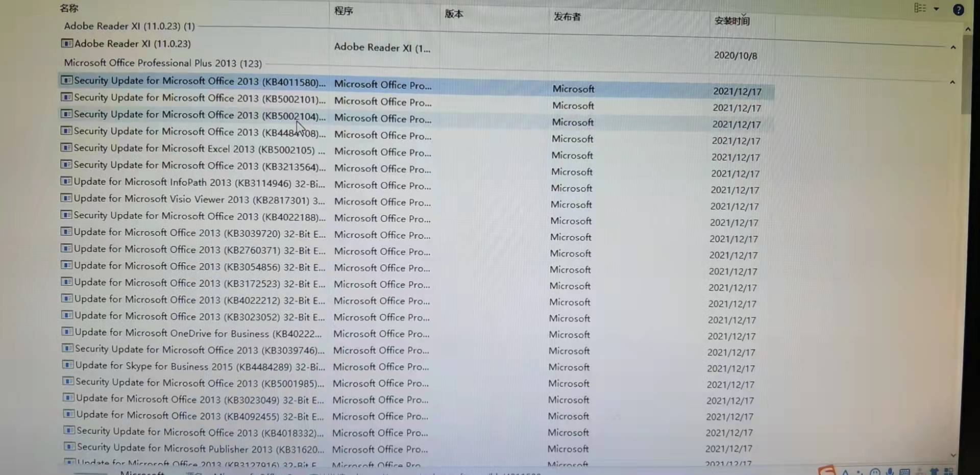Image resolution: width=980 pixels, height=475 pixels.
Task: Click 2021/12/17 date in KB4092455 row
Action: [x=729, y=417]
